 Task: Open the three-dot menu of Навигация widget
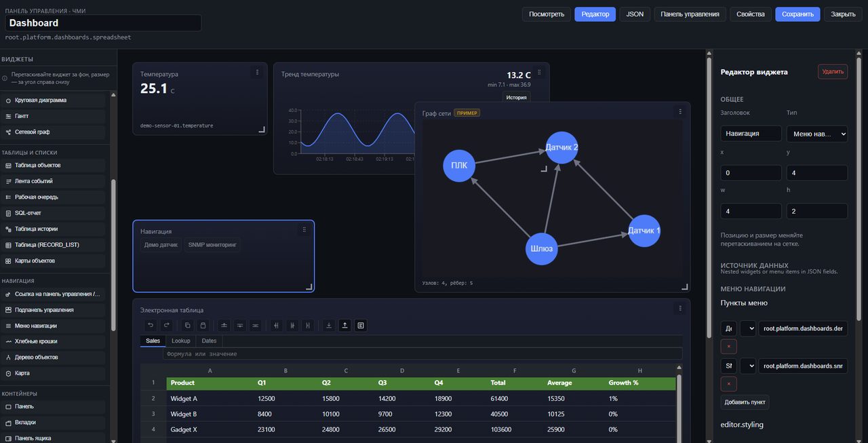click(x=304, y=229)
